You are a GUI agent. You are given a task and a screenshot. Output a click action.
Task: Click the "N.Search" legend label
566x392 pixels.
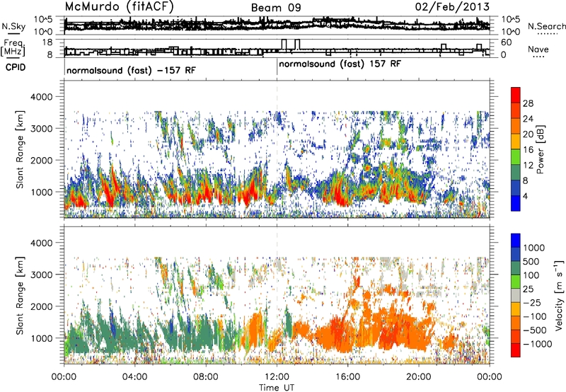point(547,26)
